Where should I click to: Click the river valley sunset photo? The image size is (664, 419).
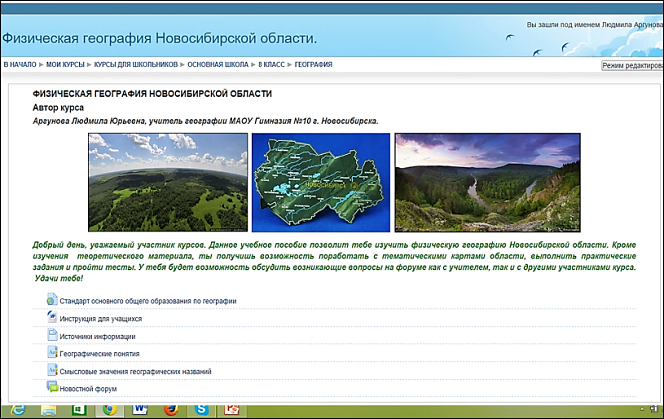click(x=487, y=183)
